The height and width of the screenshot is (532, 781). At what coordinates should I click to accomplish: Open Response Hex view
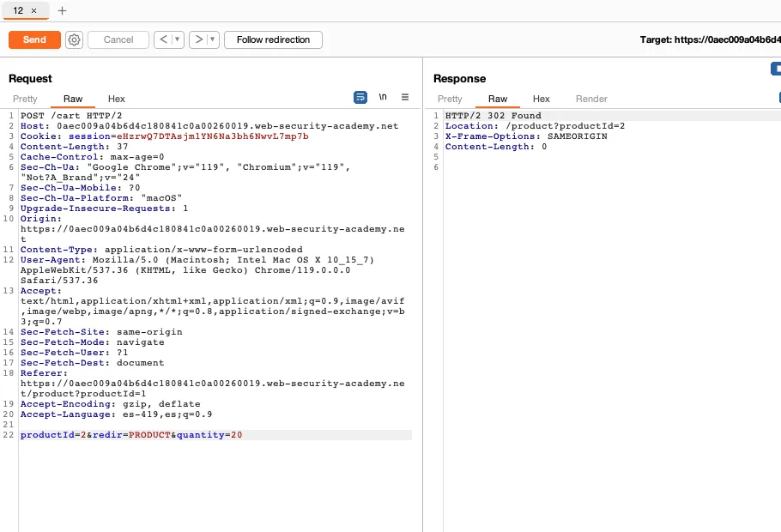point(541,99)
